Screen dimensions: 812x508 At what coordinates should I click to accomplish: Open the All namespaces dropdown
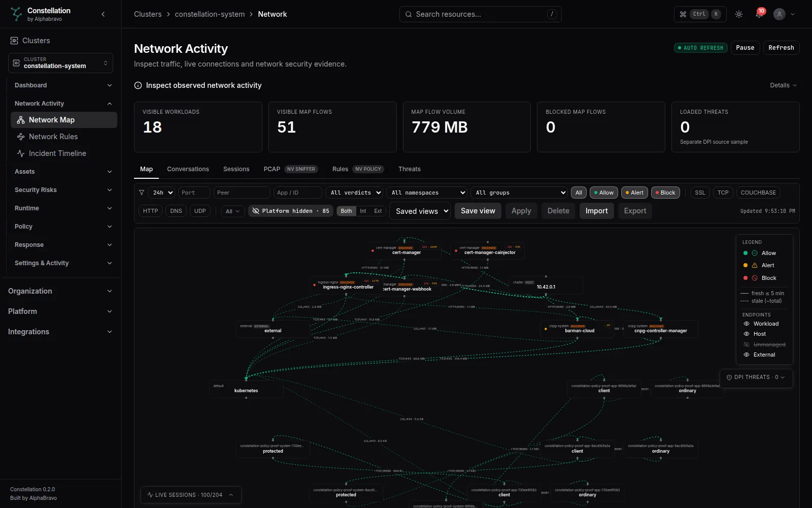(x=427, y=193)
